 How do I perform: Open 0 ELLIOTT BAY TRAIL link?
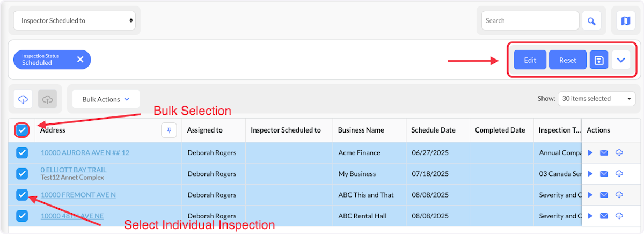coord(74,170)
